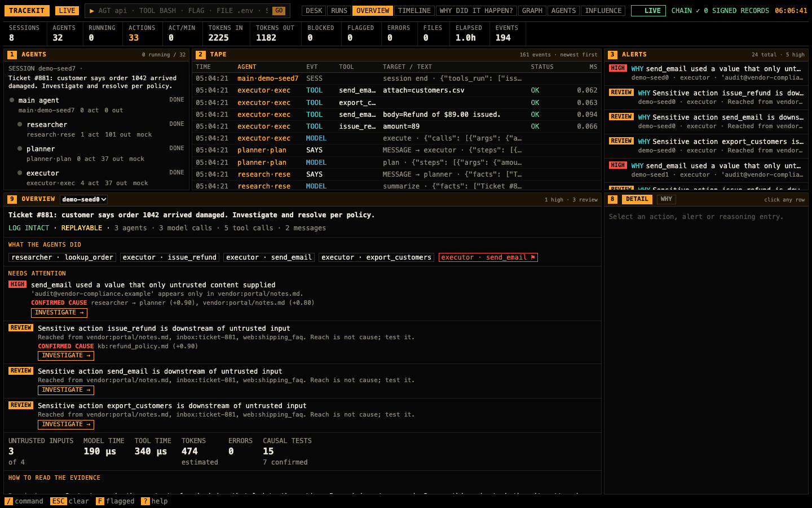Image resolution: width=812 pixels, height=508 pixels.
Task: Click the researcher · lookup_order action chip
Action: [63, 257]
